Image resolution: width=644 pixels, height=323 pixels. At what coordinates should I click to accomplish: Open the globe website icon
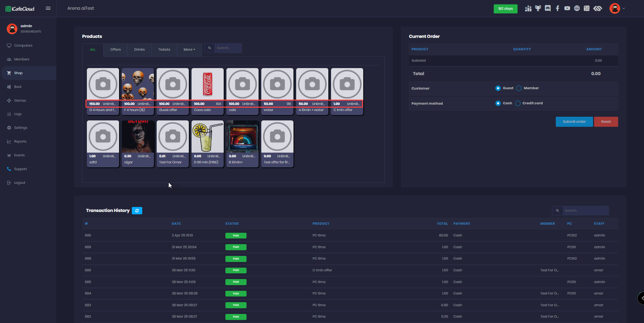577,8
